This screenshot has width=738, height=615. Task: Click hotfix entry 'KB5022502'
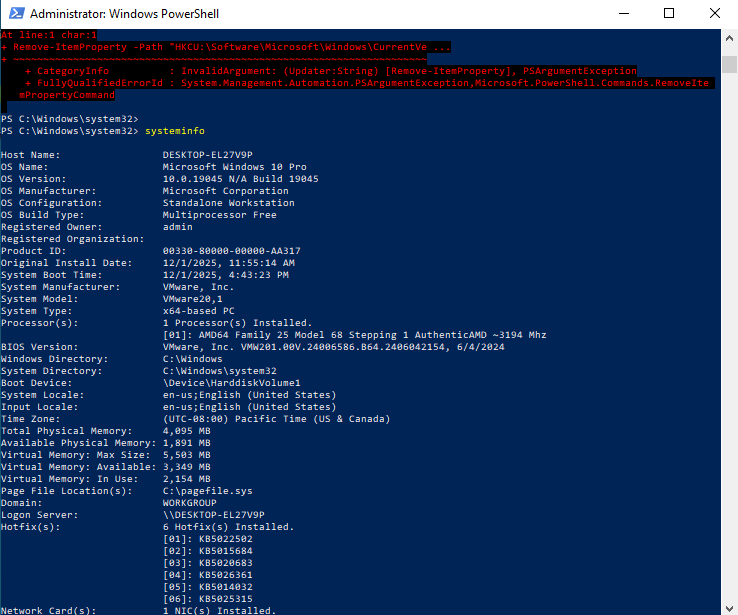point(226,539)
